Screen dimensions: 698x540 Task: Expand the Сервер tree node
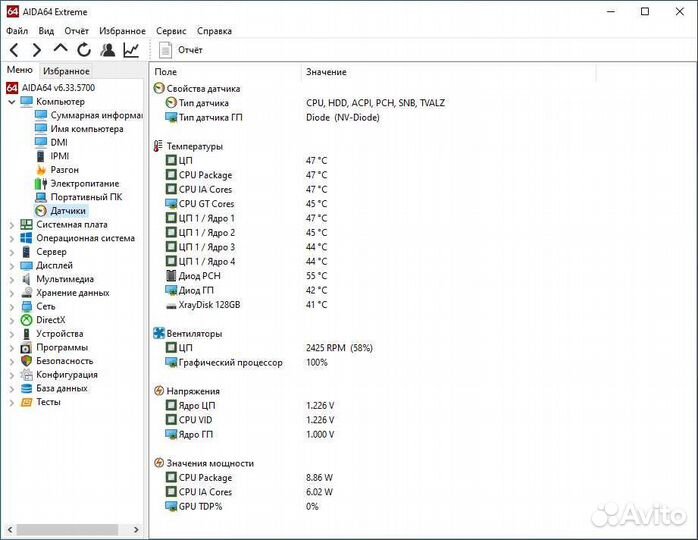12,252
